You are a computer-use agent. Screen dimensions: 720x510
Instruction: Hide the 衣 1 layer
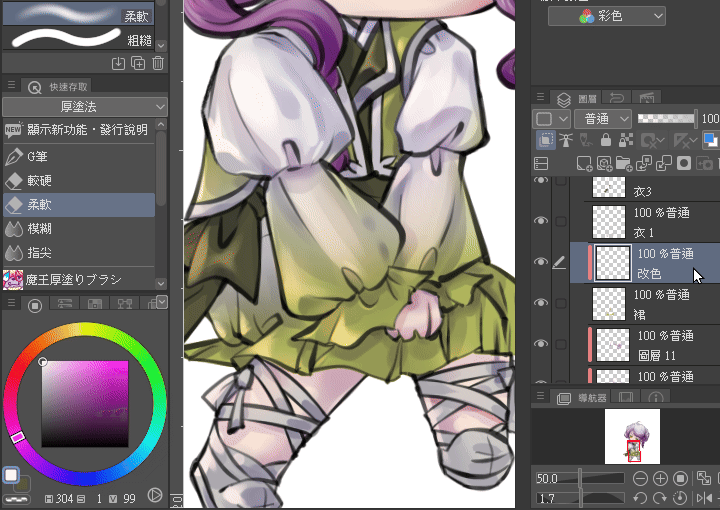coord(541,221)
